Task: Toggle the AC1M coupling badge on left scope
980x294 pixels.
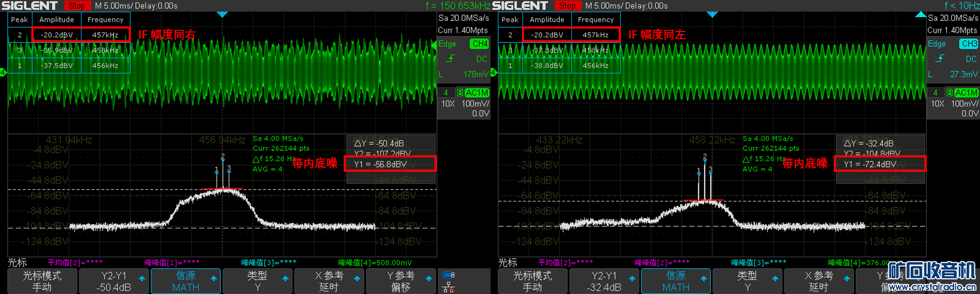Action: tap(476, 92)
